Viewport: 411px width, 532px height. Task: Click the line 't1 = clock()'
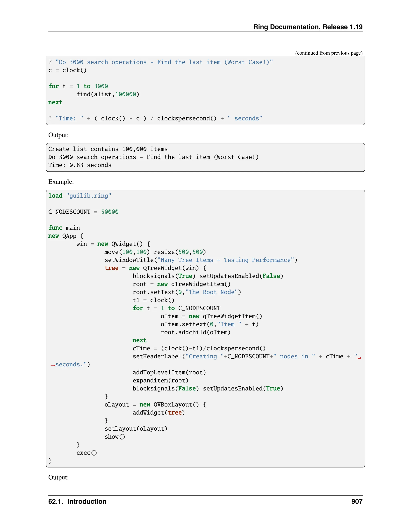153,300
